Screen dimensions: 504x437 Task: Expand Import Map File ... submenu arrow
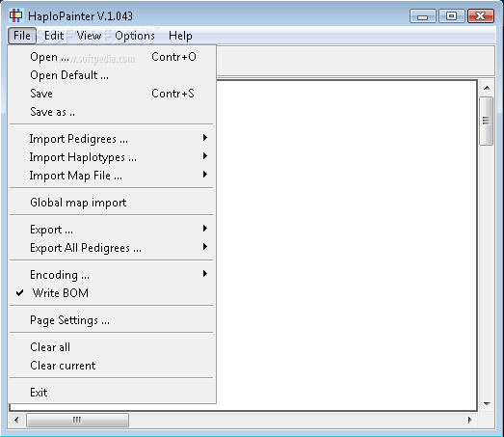pos(205,175)
